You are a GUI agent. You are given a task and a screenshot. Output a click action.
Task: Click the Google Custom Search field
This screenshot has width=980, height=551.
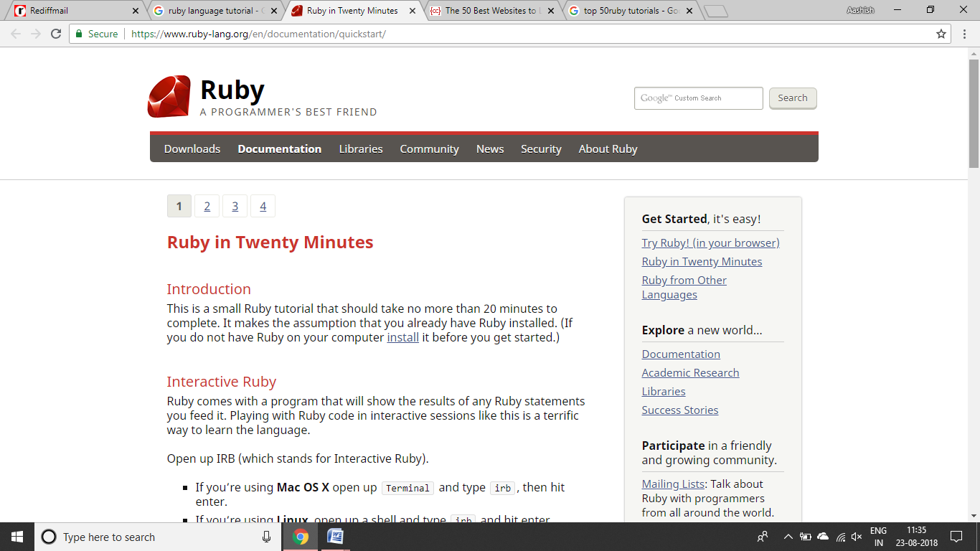[x=698, y=98]
